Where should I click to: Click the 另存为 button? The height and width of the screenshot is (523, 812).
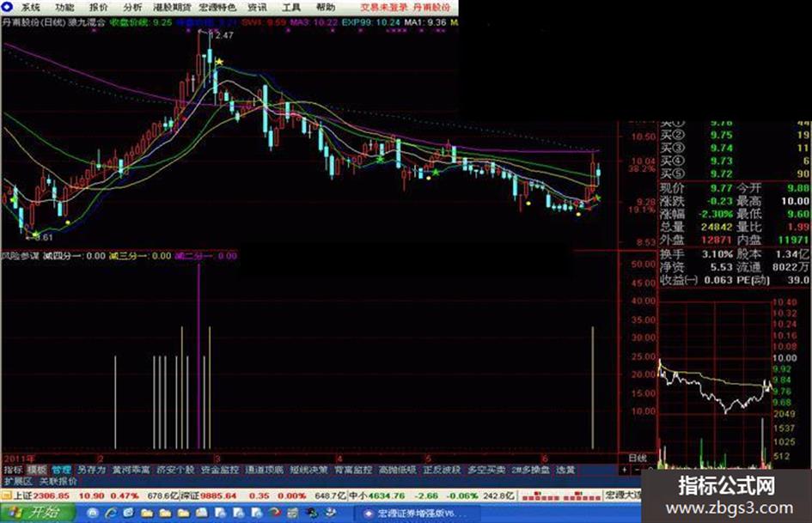pos(91,470)
